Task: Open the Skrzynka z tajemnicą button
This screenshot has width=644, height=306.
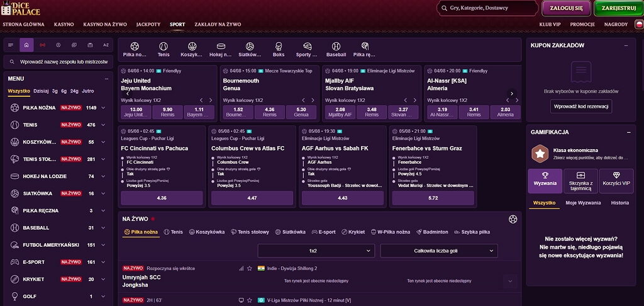Action: 580,181
